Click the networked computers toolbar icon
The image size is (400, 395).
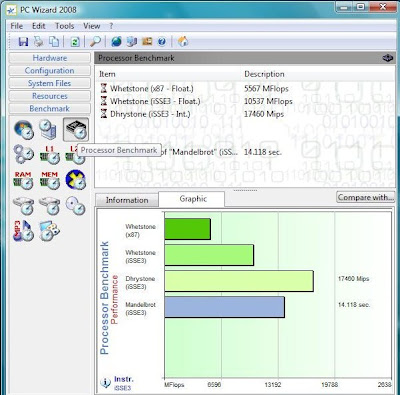click(132, 42)
